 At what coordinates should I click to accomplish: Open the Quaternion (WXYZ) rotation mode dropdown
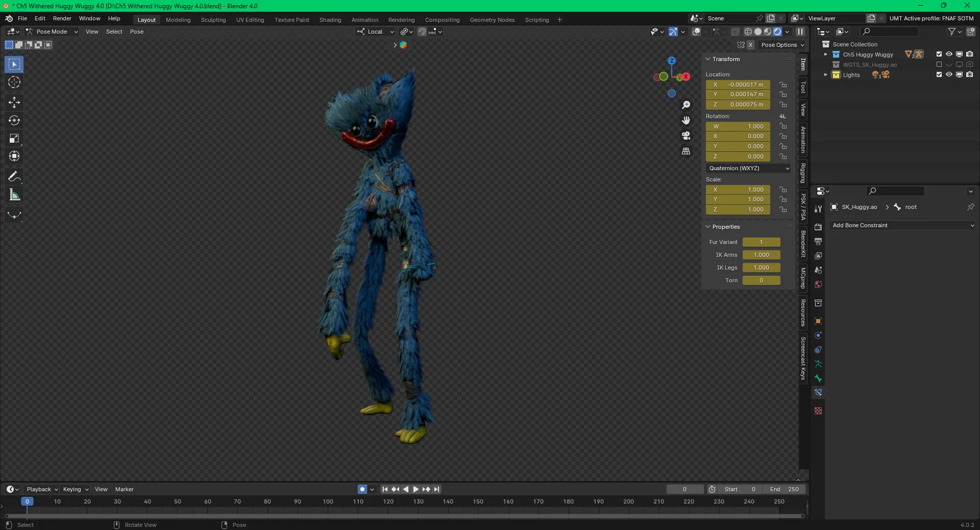tap(748, 168)
